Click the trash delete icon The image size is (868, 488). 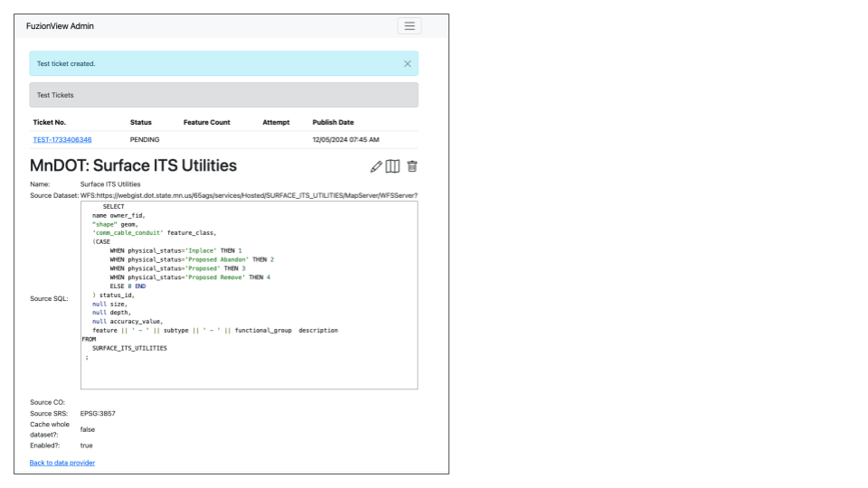point(412,166)
